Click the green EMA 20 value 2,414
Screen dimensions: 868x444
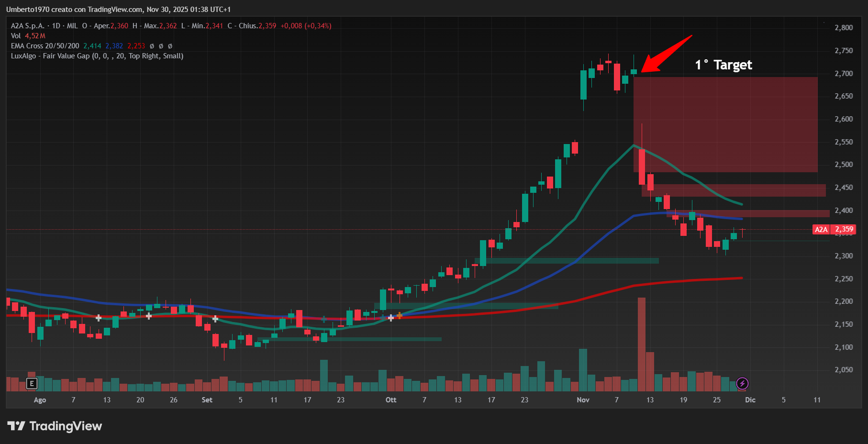(92, 46)
